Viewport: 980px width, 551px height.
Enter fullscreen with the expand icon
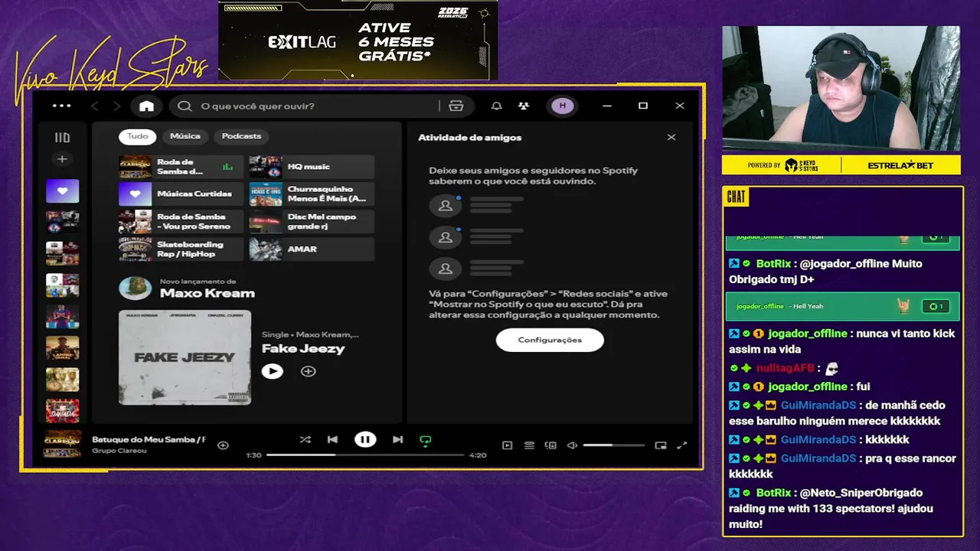point(682,445)
